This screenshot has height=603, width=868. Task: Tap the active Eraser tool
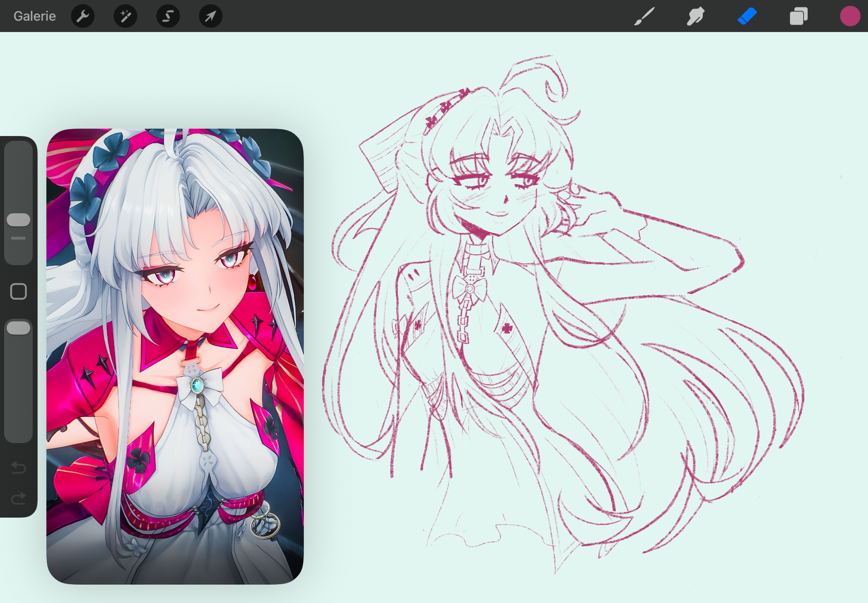pos(747,16)
